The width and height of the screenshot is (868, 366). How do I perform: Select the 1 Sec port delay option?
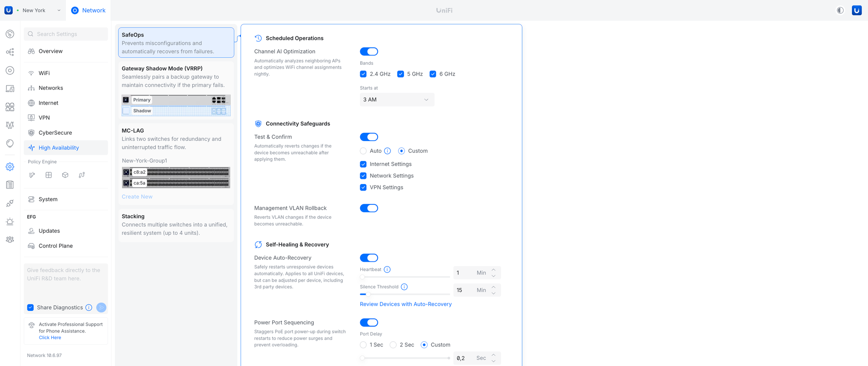point(363,345)
